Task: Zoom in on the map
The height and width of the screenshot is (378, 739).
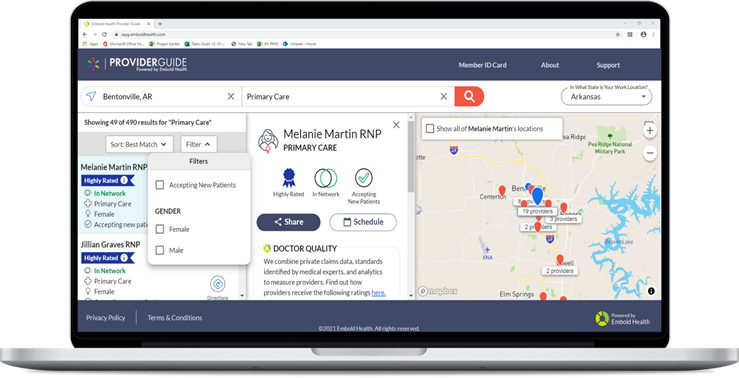Action: tap(650, 131)
